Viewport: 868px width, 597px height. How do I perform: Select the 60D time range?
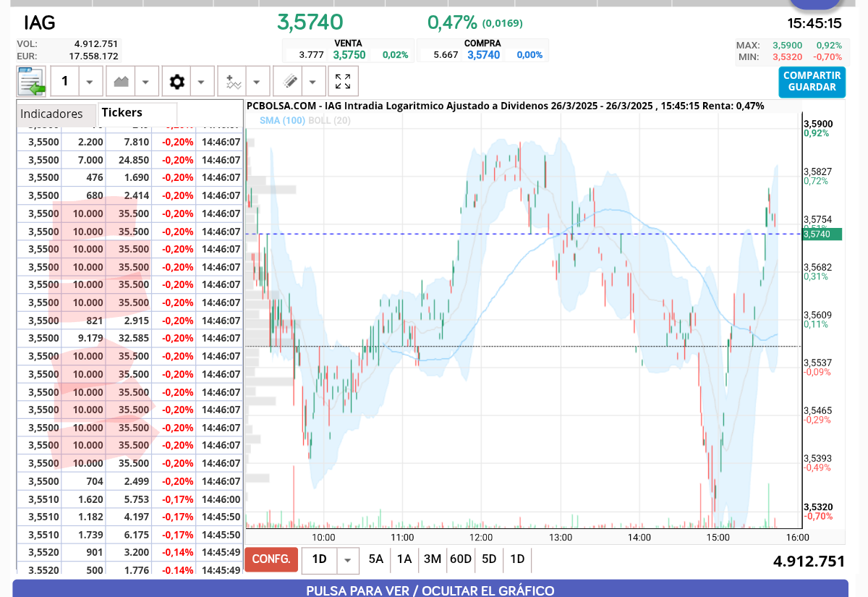point(460,559)
